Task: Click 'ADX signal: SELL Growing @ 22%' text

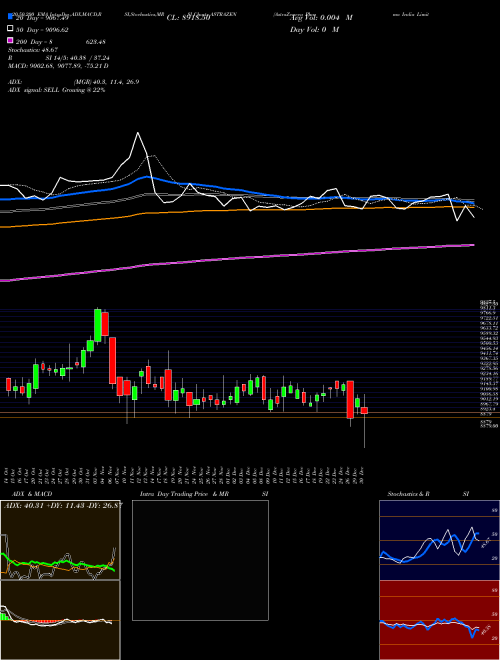Action: point(56,90)
